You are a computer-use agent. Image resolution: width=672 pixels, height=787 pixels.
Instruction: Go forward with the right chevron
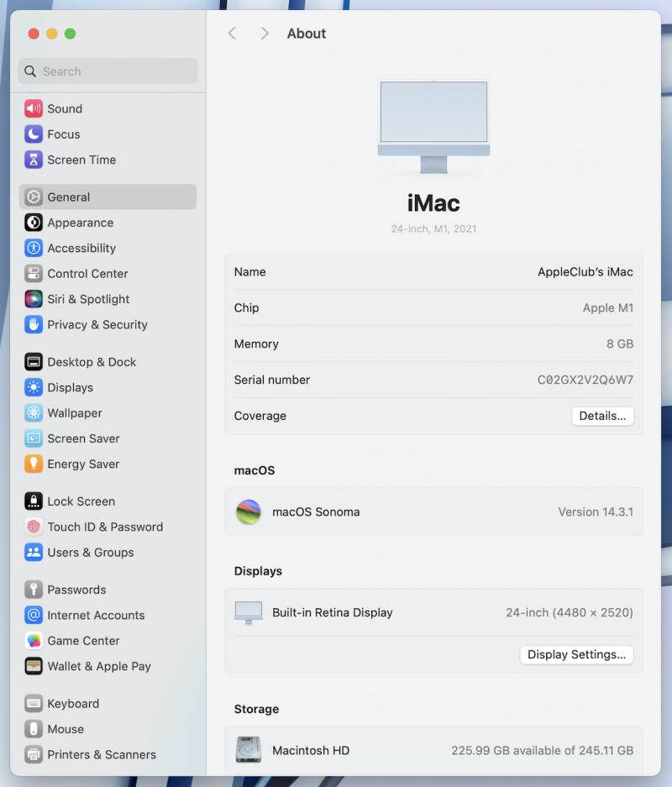click(264, 34)
